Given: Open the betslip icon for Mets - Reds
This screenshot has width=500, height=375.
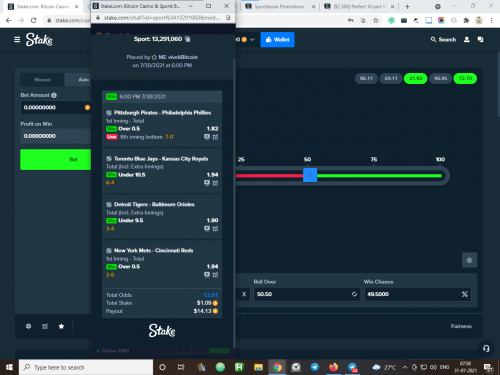Looking at the screenshot, I should click(x=207, y=274).
